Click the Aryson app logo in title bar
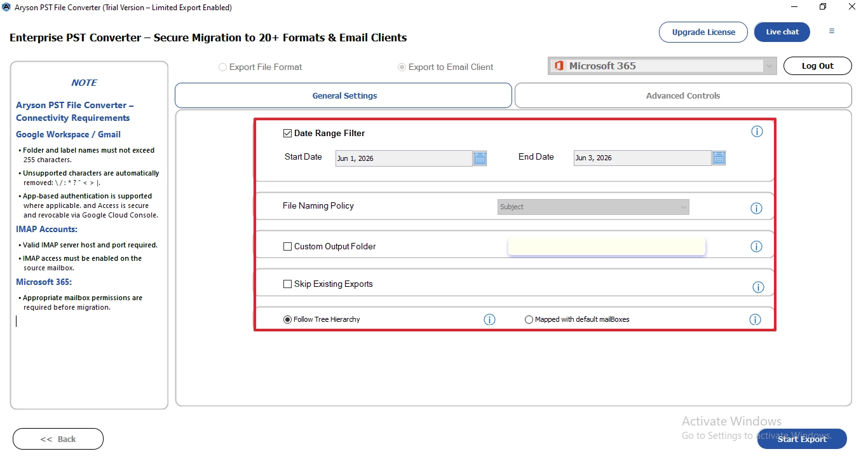Viewport: 868px width, 463px height. pyautogui.click(x=6, y=8)
